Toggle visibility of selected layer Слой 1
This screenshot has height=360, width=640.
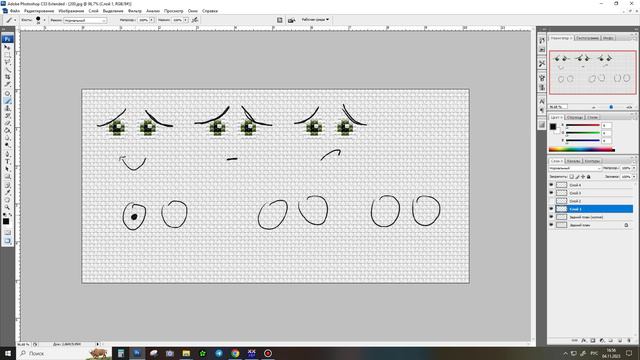[551, 209]
